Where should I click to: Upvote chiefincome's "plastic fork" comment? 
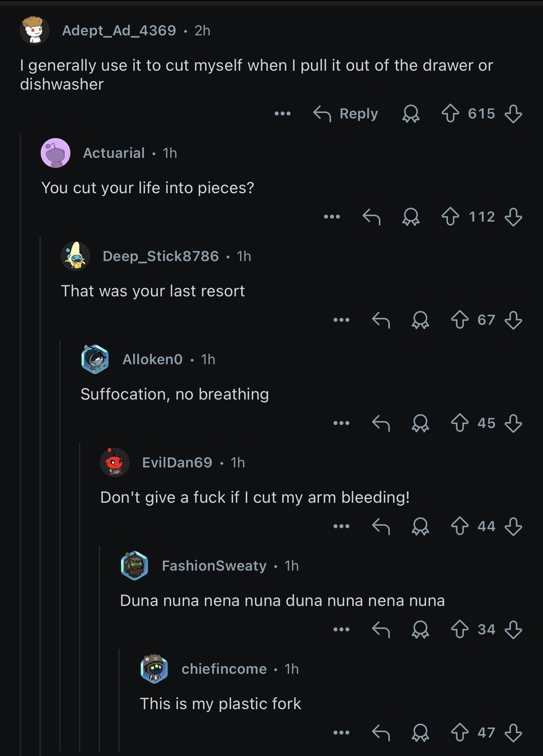coord(460,733)
